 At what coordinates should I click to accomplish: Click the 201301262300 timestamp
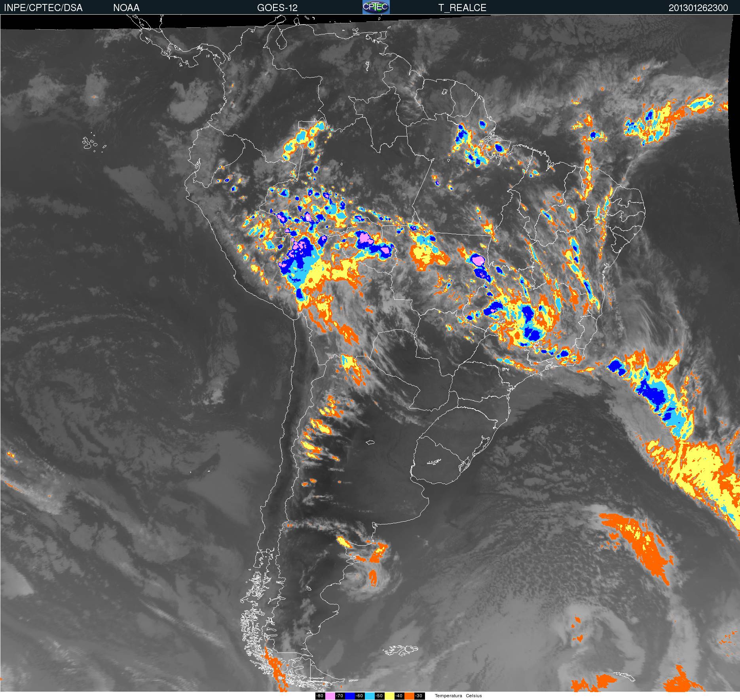(x=698, y=8)
